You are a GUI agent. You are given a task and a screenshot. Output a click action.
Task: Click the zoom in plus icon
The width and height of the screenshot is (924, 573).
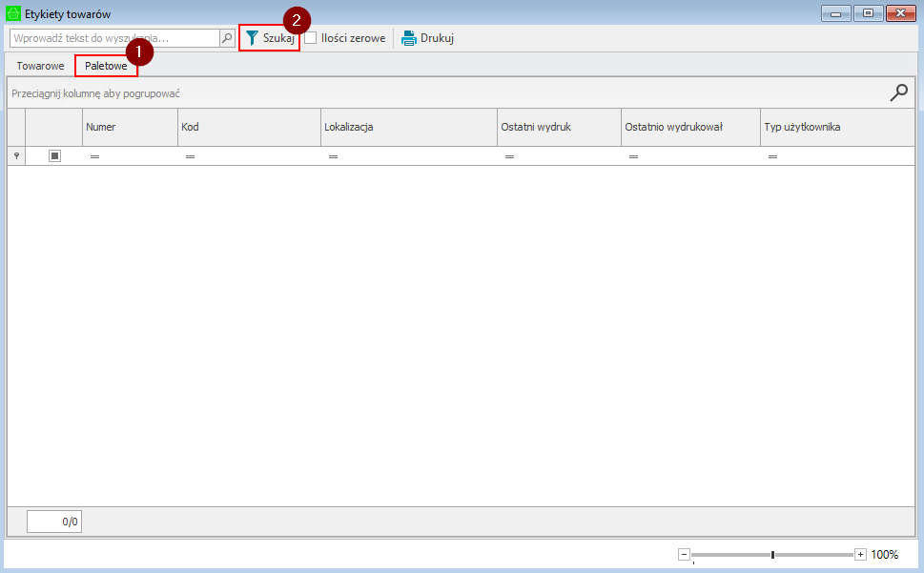point(860,554)
